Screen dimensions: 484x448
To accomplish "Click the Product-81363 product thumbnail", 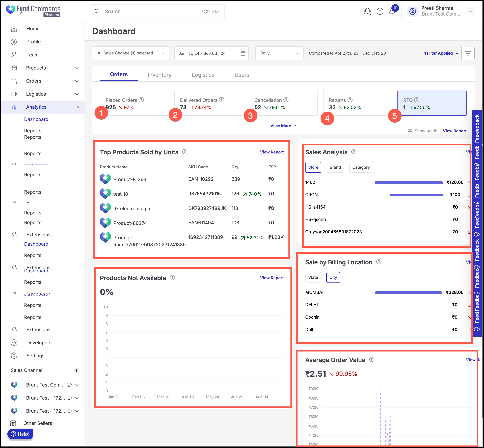I will tap(105, 179).
